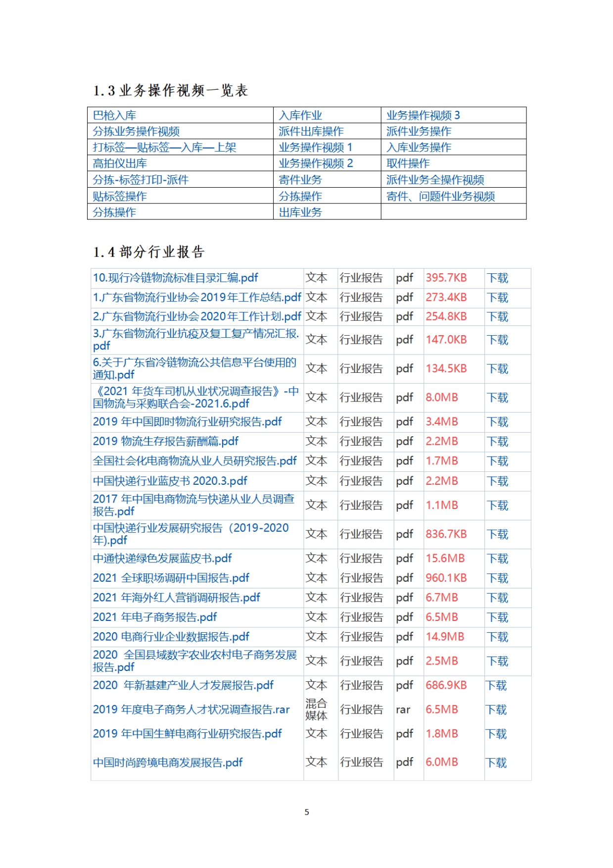Open 2021年海外红人营销调研报告.pdf
The height and width of the screenshot is (868, 613).
click(x=176, y=597)
